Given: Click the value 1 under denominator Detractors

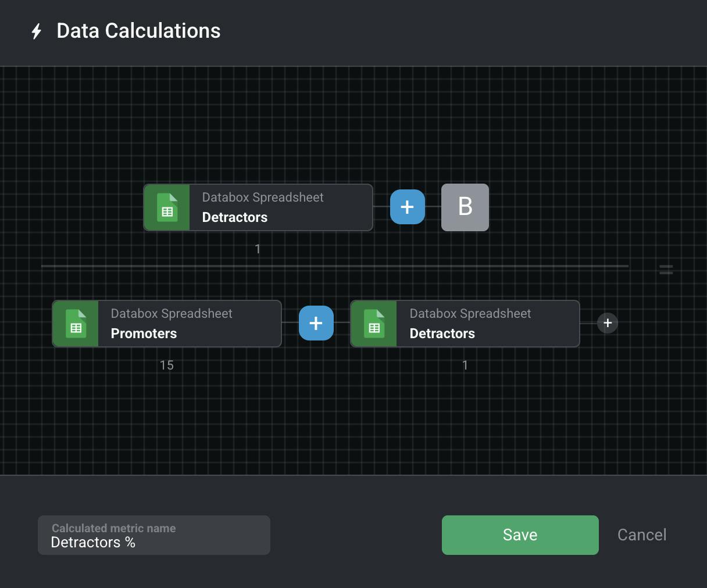Looking at the screenshot, I should coord(465,365).
